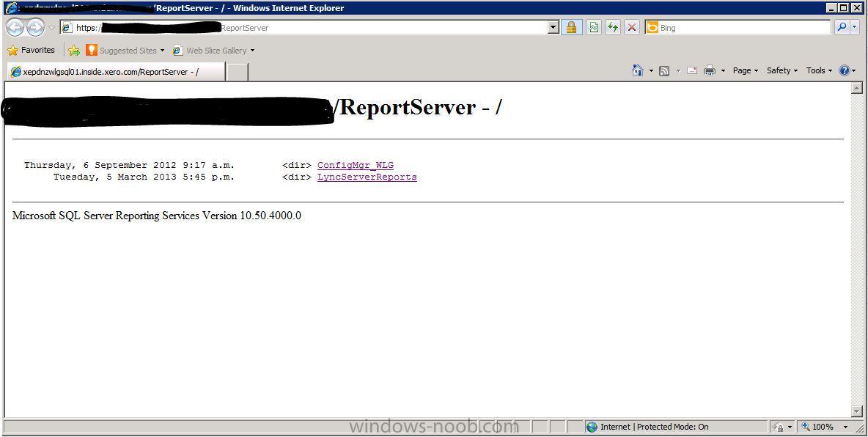Open the Safety menu
This screenshot has height=437, width=868.
pyautogui.click(x=782, y=71)
